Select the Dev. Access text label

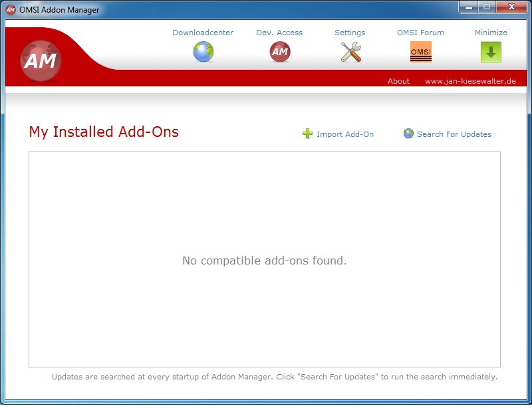tap(279, 33)
